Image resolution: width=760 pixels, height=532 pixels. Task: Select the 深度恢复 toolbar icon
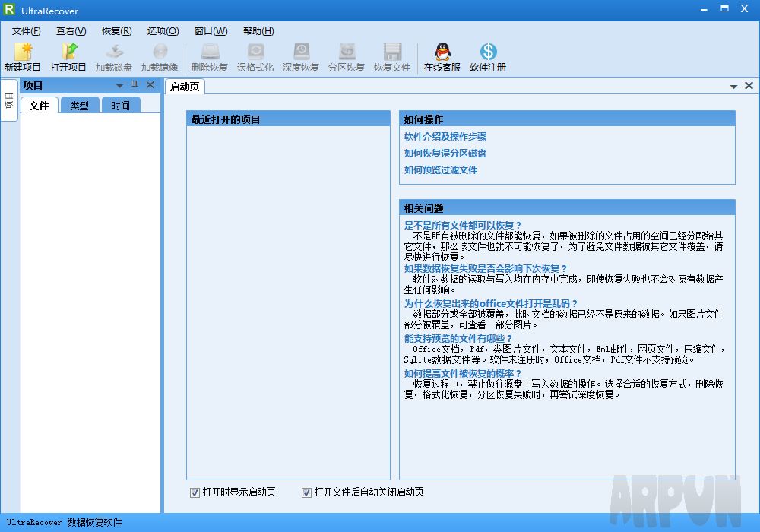pos(301,52)
